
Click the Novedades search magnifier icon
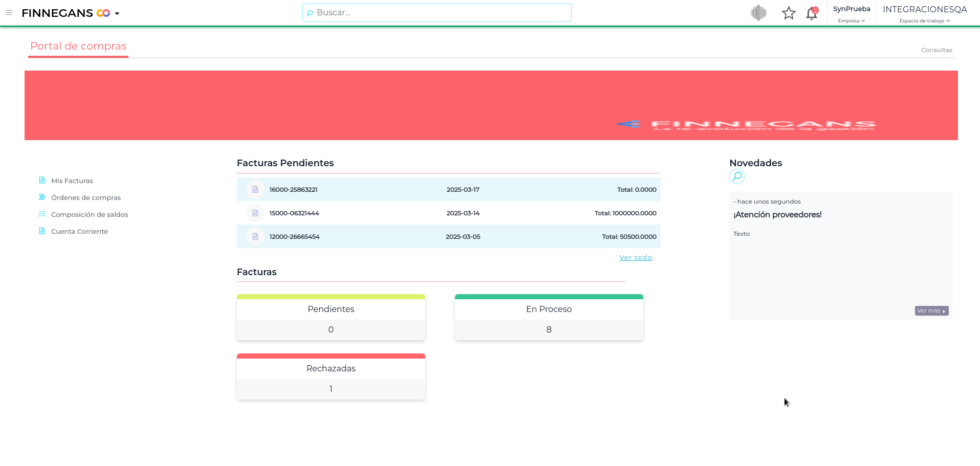737,176
